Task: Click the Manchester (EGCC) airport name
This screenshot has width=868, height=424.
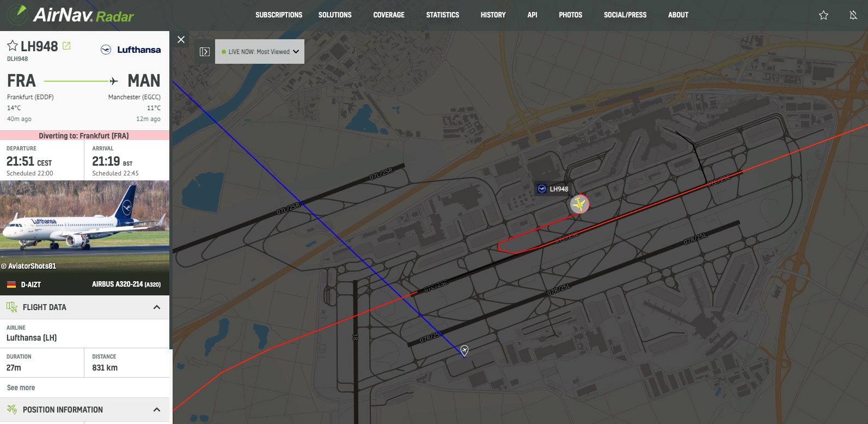Action: click(135, 97)
